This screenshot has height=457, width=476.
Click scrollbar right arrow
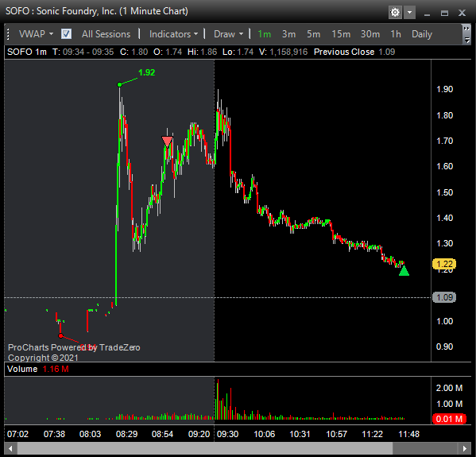tap(464, 448)
